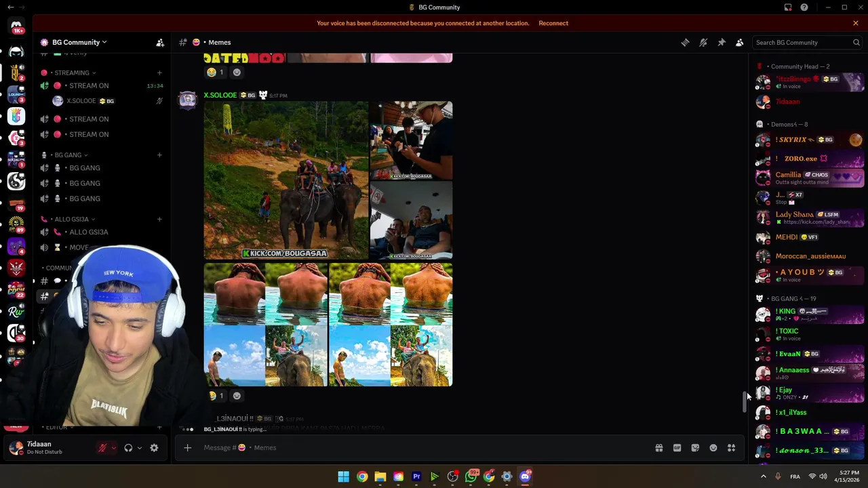This screenshot has height=488, width=868.
Task: Open Chrome from the taskbar
Action: click(x=362, y=476)
